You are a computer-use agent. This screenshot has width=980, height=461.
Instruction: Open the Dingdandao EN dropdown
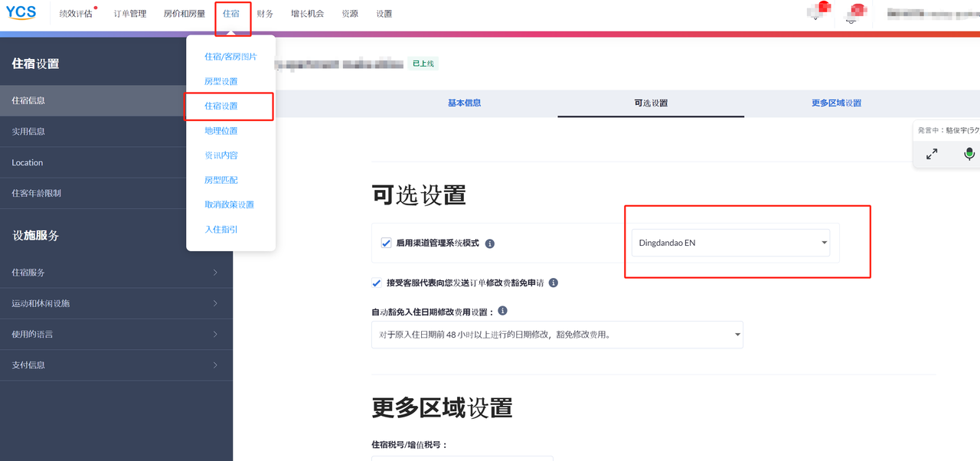[x=731, y=243]
